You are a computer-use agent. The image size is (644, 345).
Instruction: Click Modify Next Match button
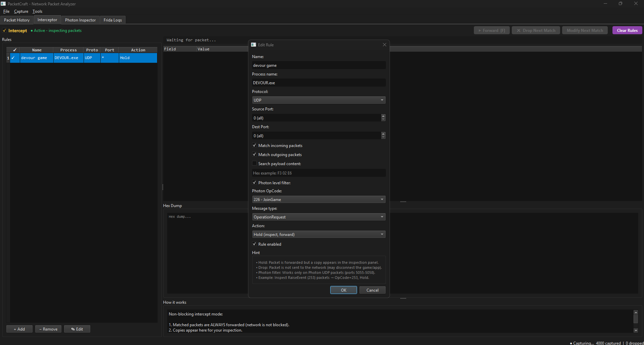click(x=585, y=30)
